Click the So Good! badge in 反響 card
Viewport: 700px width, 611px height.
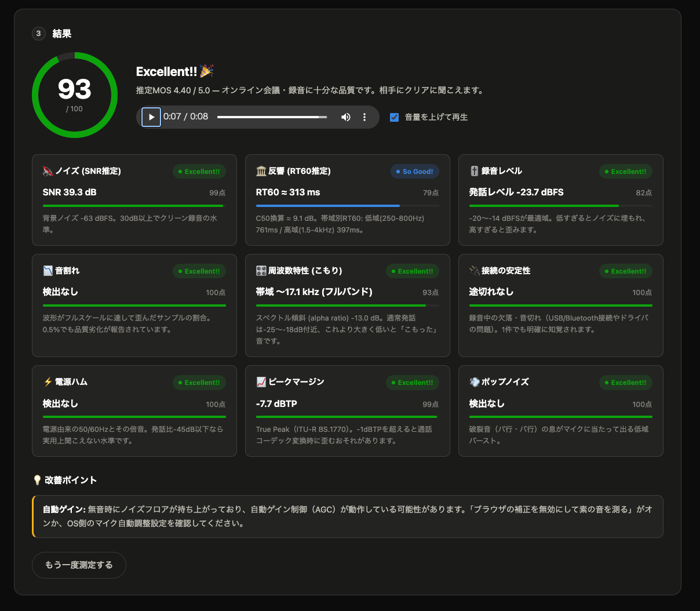point(415,172)
